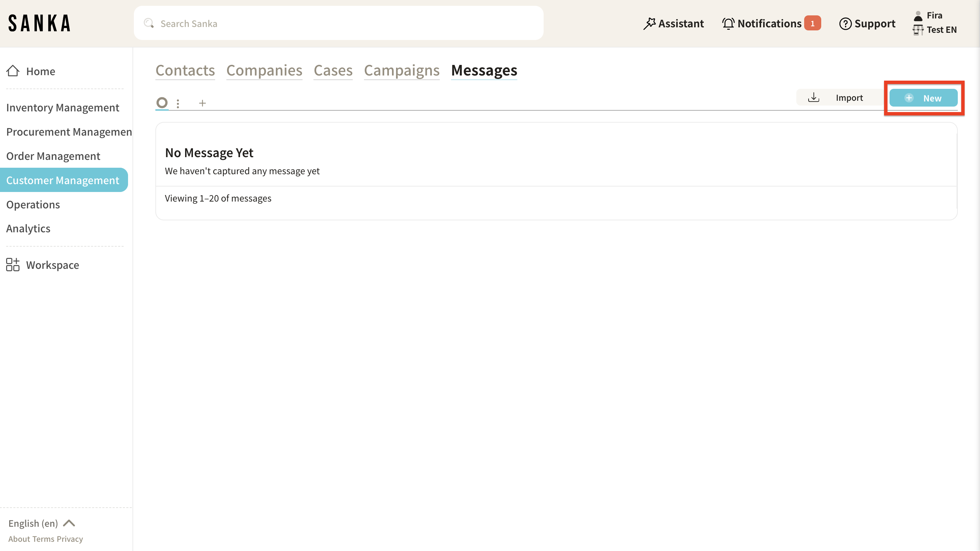This screenshot has width=980, height=551.
Task: Open the Assistant wand icon
Action: 649,24
